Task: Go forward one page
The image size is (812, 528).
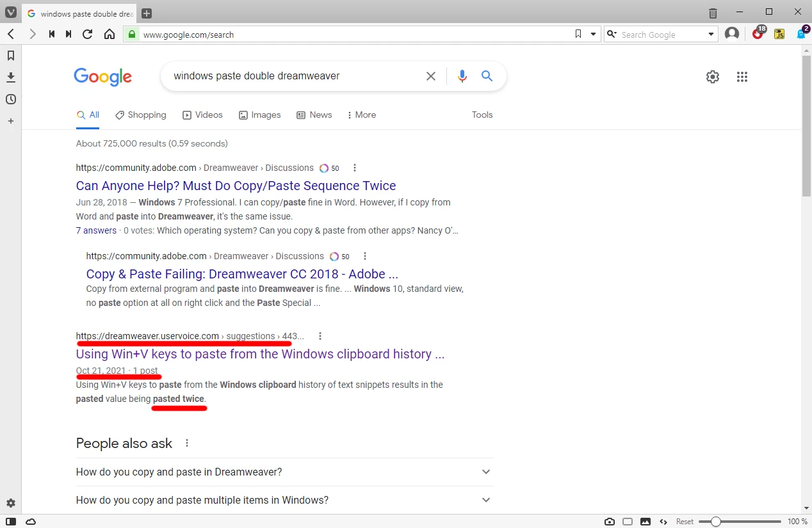Action: (x=32, y=34)
